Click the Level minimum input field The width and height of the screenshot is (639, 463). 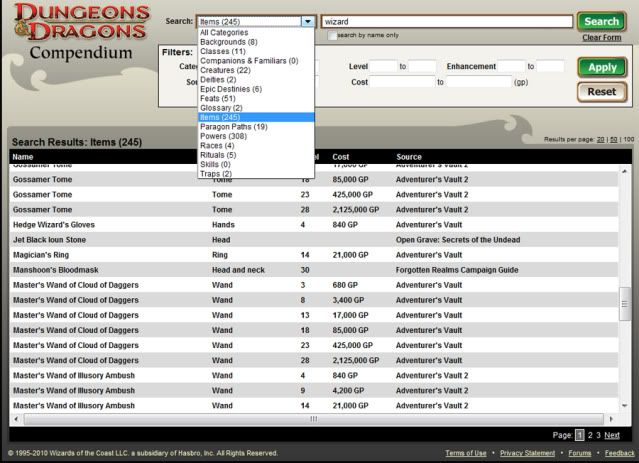(383, 66)
